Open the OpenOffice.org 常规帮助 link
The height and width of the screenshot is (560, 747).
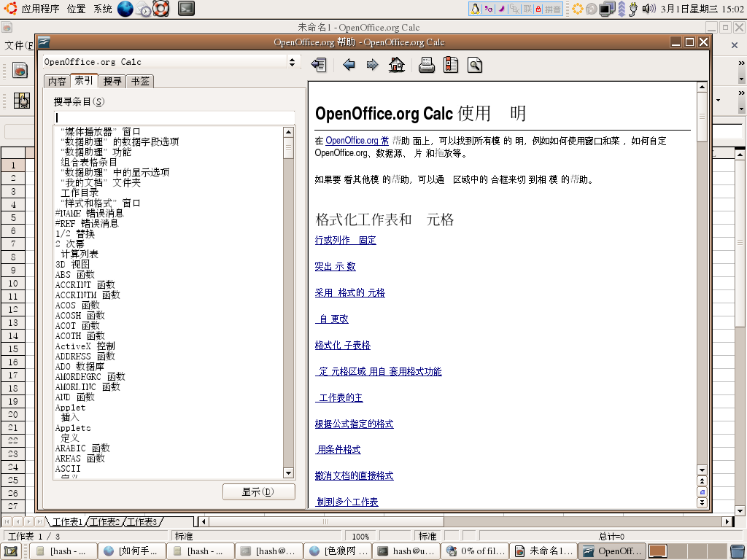pos(357,141)
